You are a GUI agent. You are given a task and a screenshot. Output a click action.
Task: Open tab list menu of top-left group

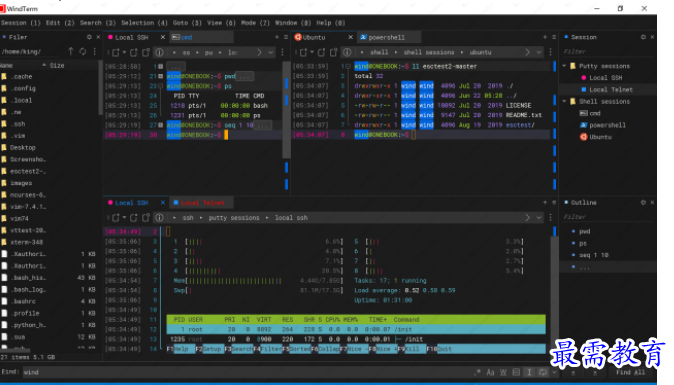coord(286,37)
